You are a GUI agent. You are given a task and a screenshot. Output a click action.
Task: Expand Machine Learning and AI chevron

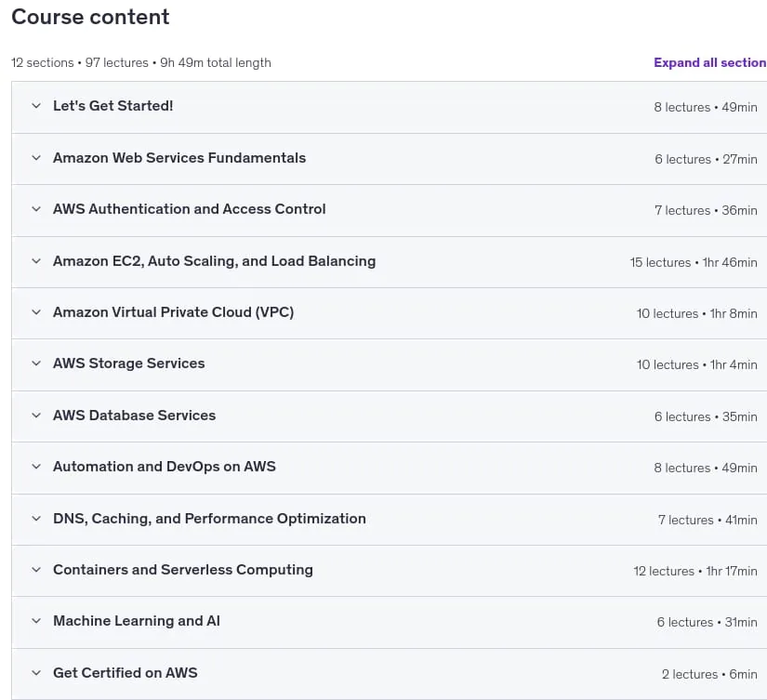coord(36,621)
